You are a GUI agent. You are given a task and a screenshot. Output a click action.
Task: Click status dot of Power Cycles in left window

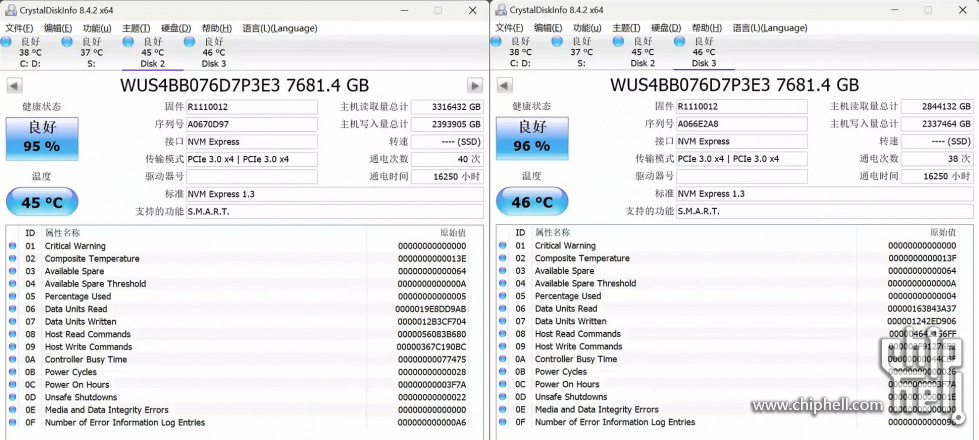point(12,372)
